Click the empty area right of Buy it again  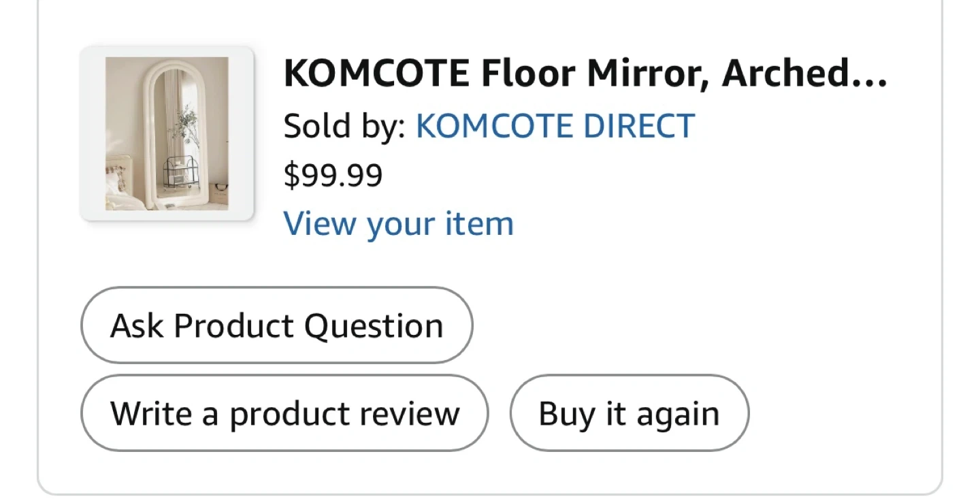844,413
